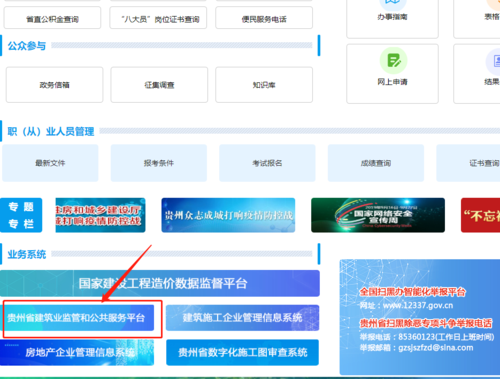Click the 职(从)业人员管理 heading
The image size is (500, 379).
pos(51,131)
